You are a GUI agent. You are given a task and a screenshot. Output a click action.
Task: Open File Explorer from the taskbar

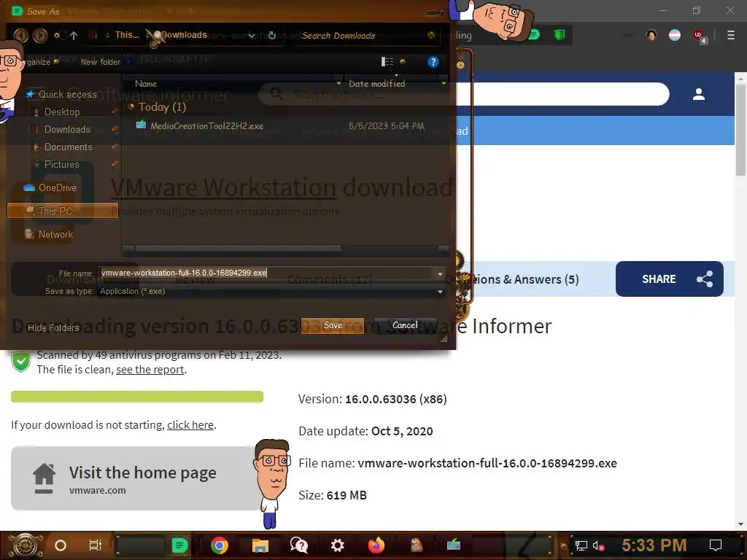coord(260,545)
